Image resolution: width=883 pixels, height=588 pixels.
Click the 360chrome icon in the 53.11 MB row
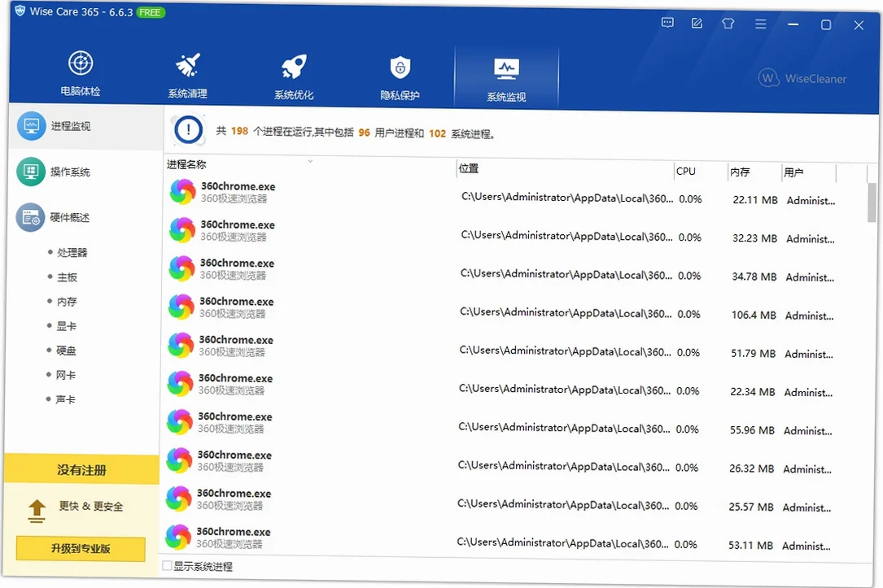click(178, 537)
